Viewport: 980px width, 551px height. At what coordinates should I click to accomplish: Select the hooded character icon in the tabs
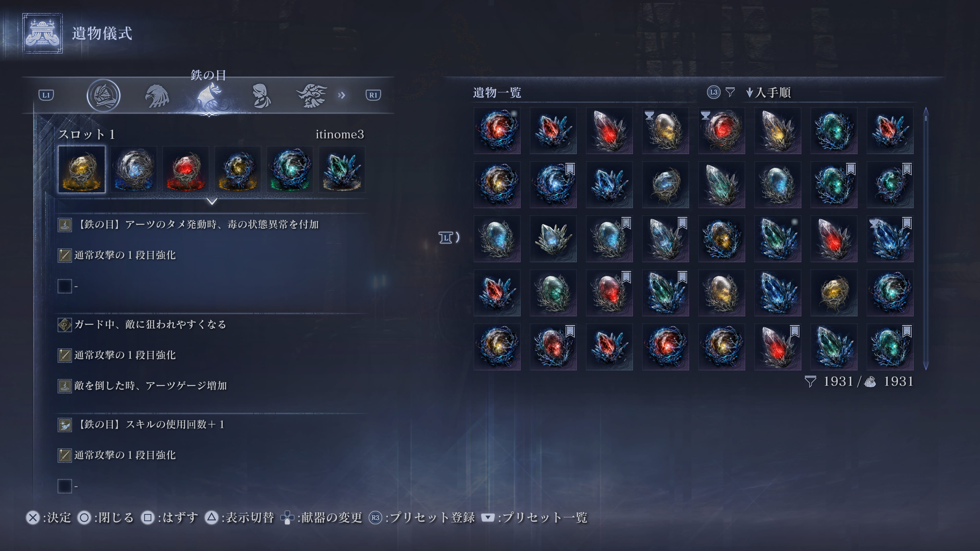pos(103,95)
